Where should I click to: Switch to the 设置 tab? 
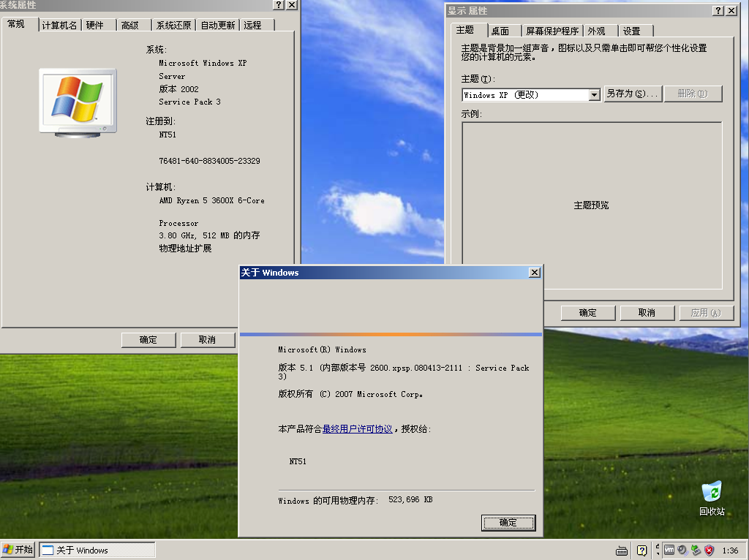point(631,31)
